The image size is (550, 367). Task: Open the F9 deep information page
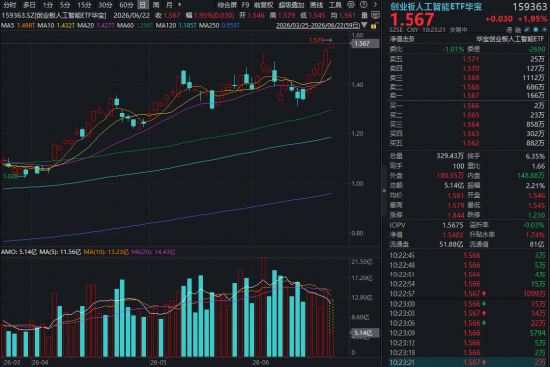[245, 5]
